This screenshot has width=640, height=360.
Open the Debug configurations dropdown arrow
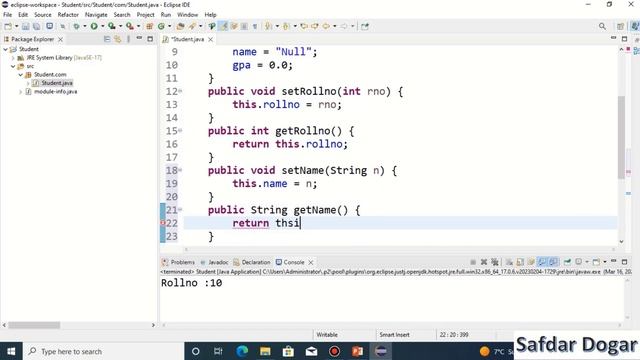click(84, 26)
